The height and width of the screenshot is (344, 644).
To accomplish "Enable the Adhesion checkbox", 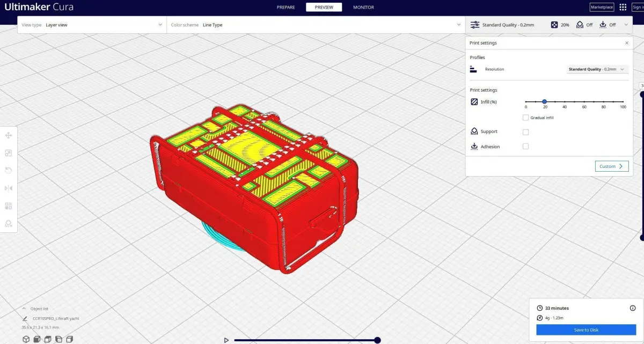I will [x=525, y=147].
